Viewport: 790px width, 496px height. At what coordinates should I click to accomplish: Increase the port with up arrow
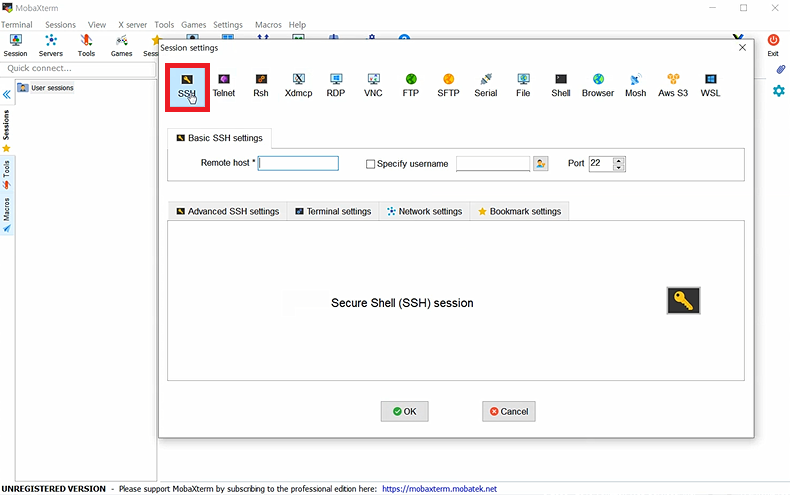[619, 160]
